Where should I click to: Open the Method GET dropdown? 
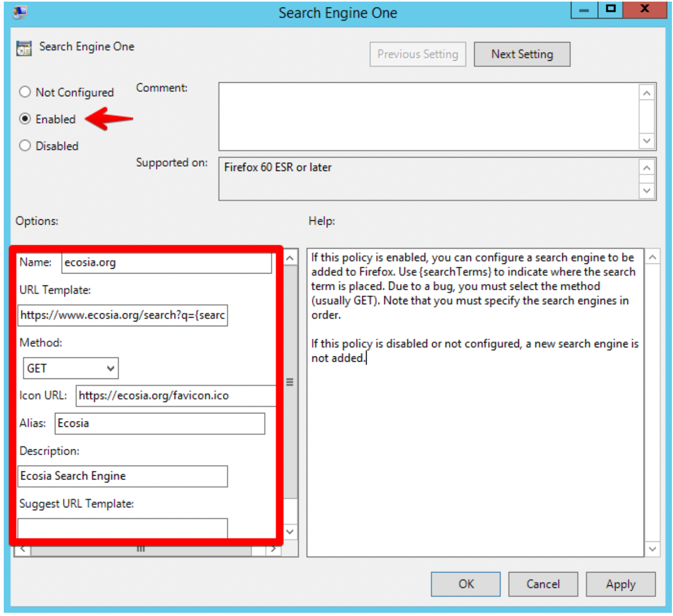[x=70, y=368]
